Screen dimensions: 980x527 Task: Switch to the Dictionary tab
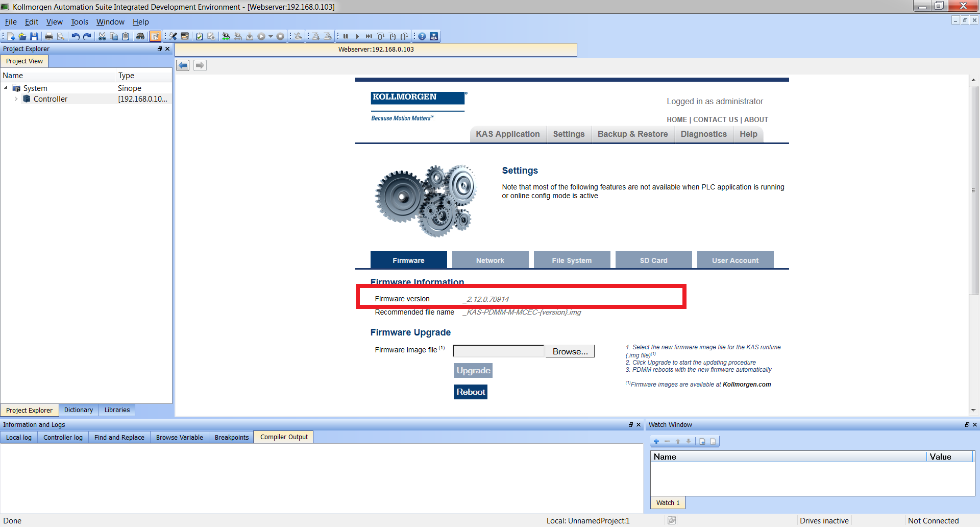coord(79,410)
